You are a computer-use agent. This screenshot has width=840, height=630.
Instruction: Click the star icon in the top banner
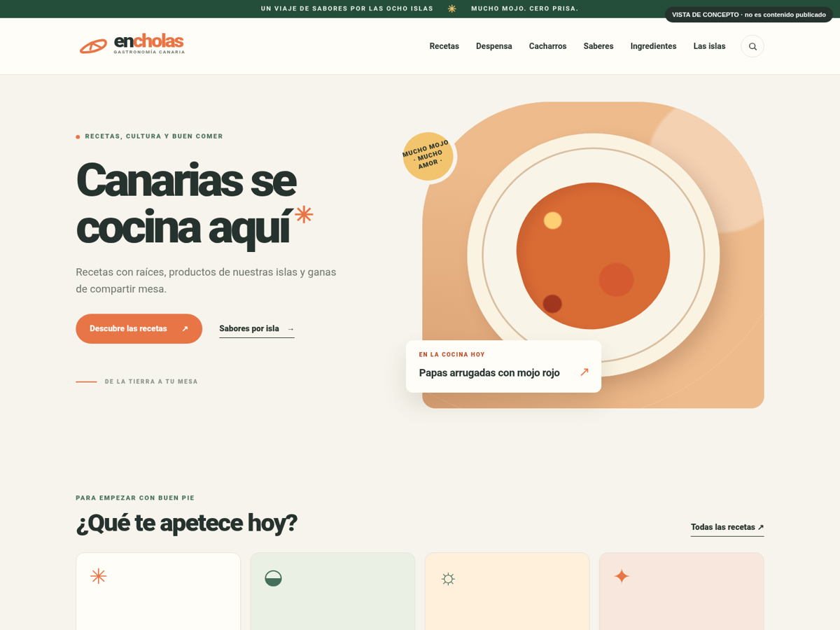pyautogui.click(x=452, y=8)
